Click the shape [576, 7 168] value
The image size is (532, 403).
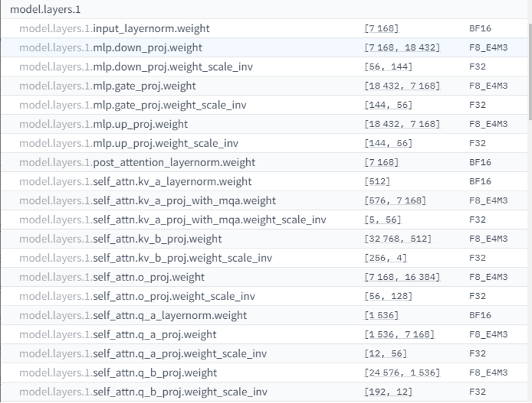click(x=395, y=201)
